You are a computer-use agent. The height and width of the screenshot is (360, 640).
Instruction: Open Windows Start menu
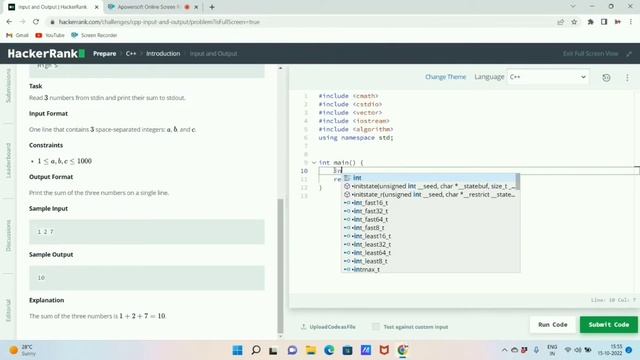coord(237,350)
